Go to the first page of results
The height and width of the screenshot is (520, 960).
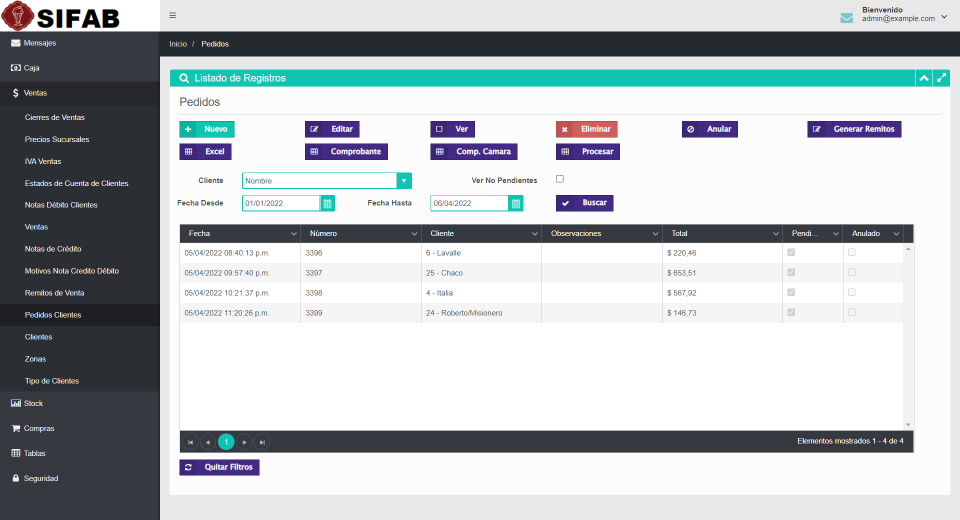coord(190,442)
